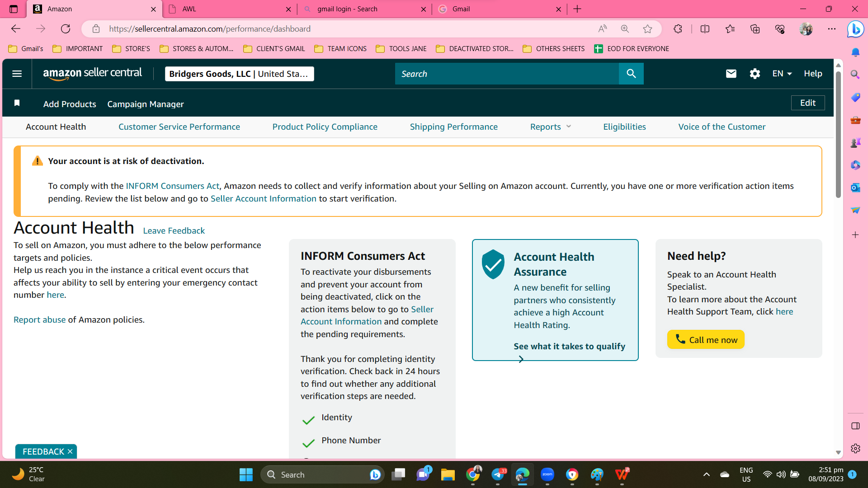Open the Tab actions menu button
The width and height of the screenshot is (868, 488).
[x=14, y=9]
